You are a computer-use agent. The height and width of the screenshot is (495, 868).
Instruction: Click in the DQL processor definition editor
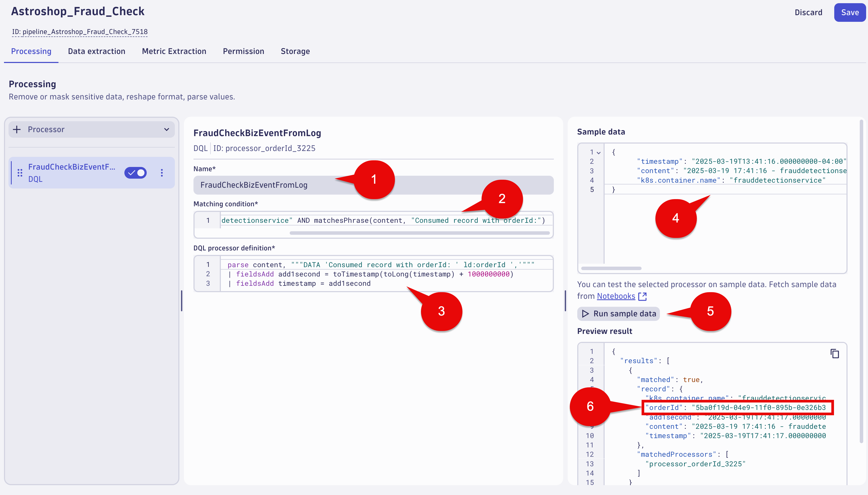pyautogui.click(x=373, y=274)
